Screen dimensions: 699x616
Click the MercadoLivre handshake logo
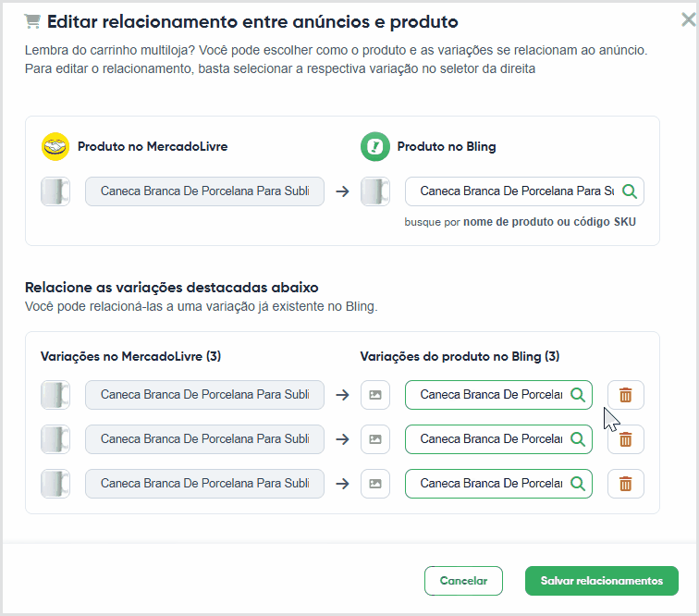pos(55,146)
